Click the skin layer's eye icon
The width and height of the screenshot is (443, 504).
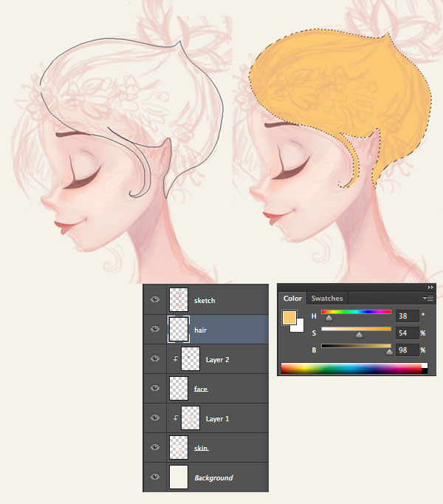tap(155, 448)
